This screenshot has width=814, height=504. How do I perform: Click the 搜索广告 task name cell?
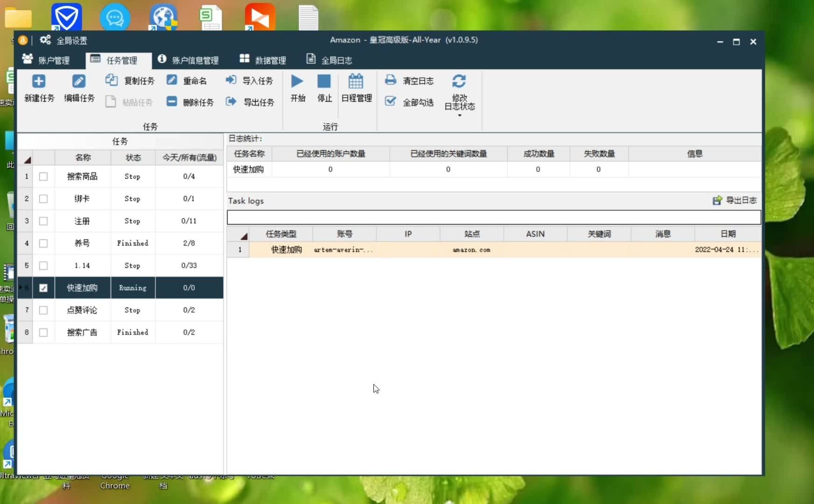[83, 332]
